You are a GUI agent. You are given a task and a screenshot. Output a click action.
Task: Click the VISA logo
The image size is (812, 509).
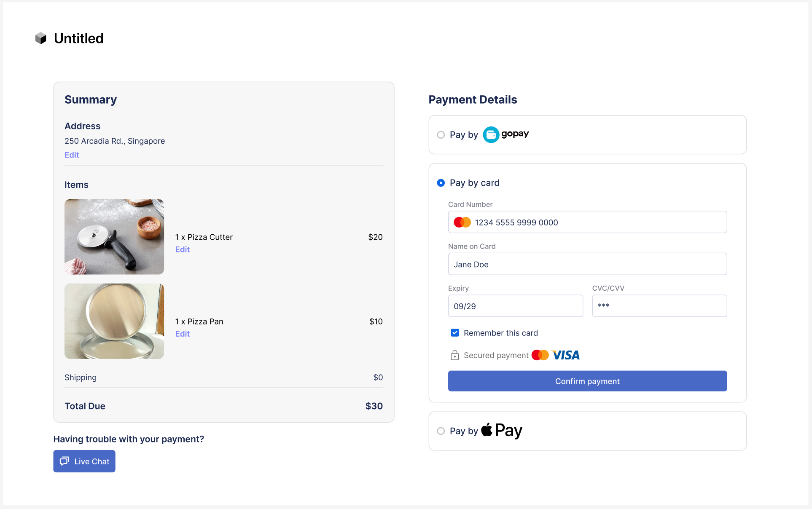click(x=566, y=355)
